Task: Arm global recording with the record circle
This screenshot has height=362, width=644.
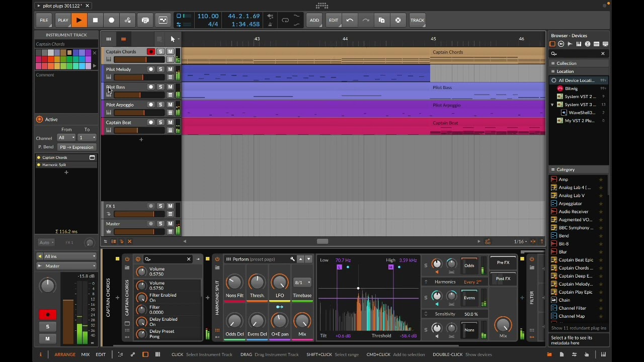Action: point(111,20)
